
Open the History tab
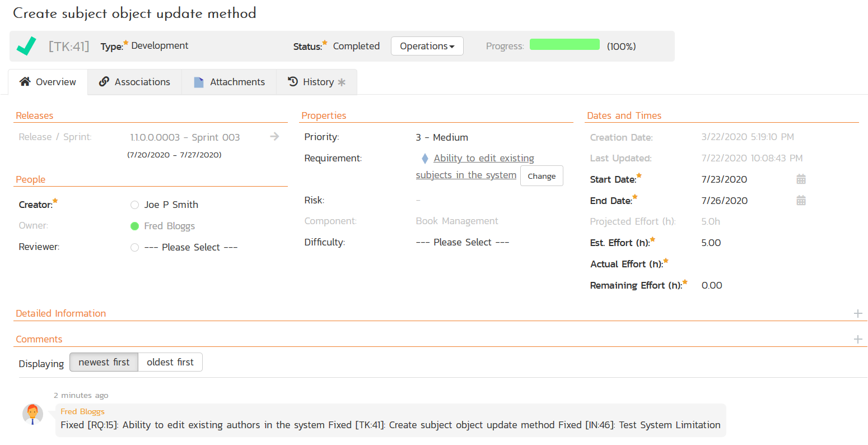pos(316,82)
